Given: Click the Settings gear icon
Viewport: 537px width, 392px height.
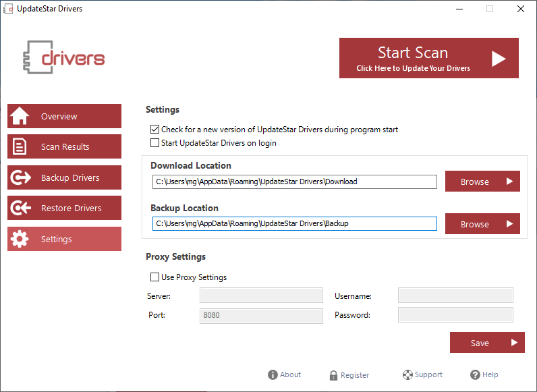Looking at the screenshot, I should (20, 239).
